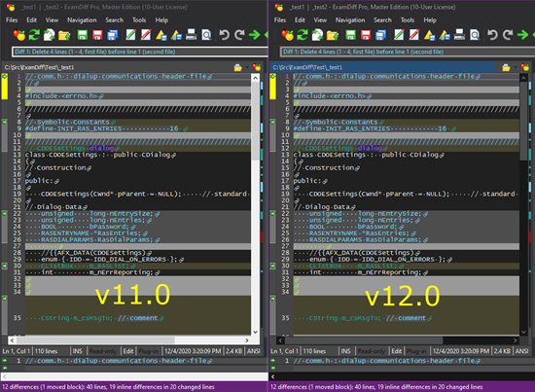Toggle the Plug-in status indicator in v12.0 window
The width and height of the screenshot is (535, 392).
pos(416,351)
